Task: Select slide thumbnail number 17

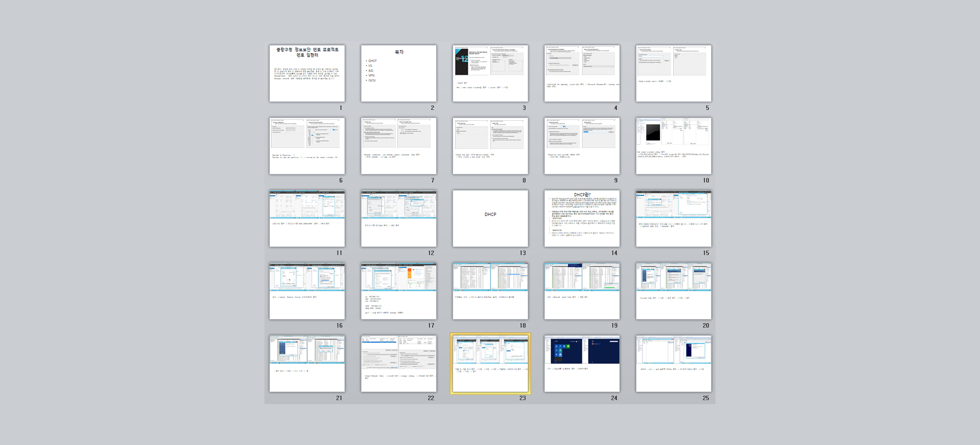Action: [x=398, y=291]
